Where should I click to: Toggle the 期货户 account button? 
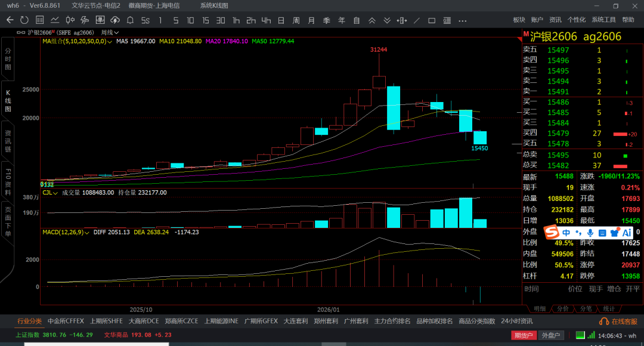coord(523,336)
